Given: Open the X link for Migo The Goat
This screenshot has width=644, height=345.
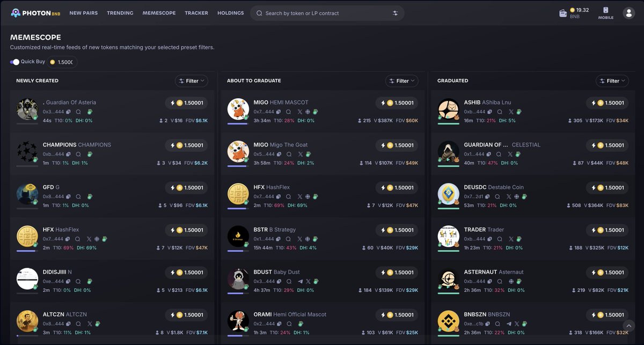Looking at the screenshot, I should coord(300,155).
